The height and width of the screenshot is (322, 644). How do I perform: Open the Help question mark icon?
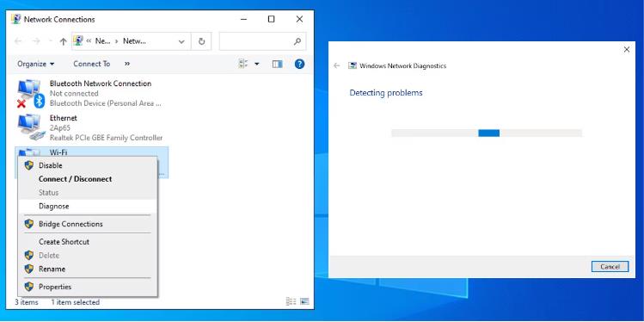coord(300,64)
